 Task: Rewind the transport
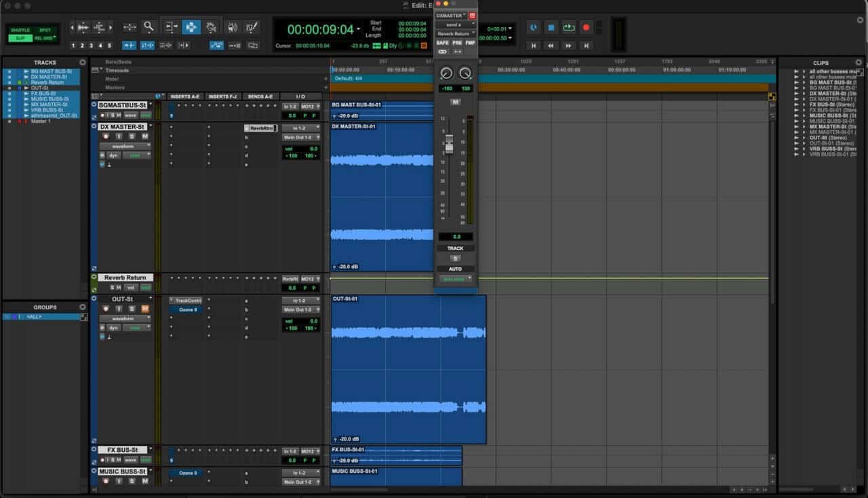click(551, 45)
